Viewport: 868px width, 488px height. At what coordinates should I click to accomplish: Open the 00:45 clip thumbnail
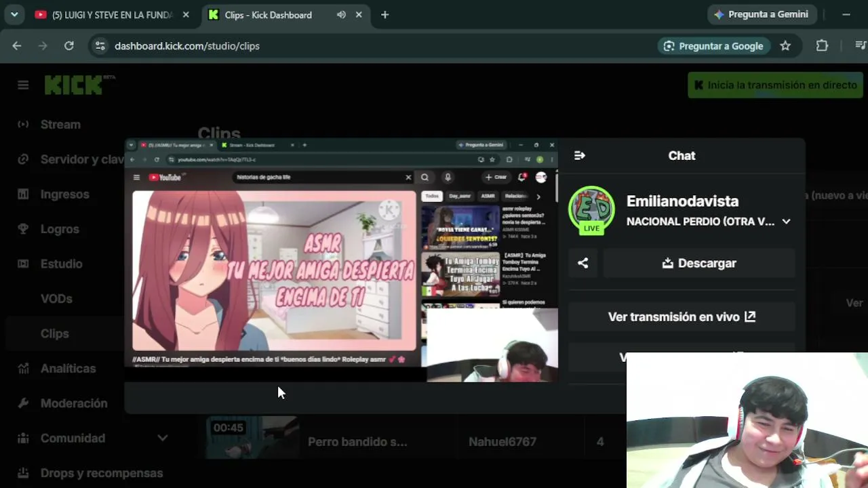coord(252,437)
